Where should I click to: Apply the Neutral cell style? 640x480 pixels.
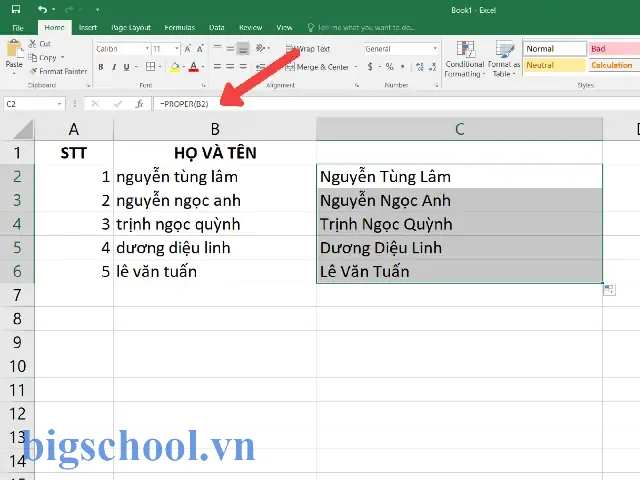pyautogui.click(x=555, y=65)
